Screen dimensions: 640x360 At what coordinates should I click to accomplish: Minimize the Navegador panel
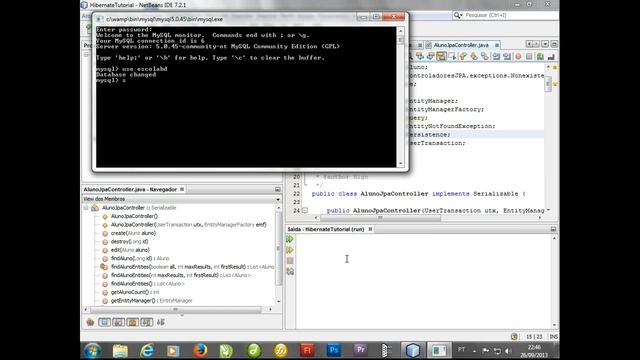pos(278,189)
